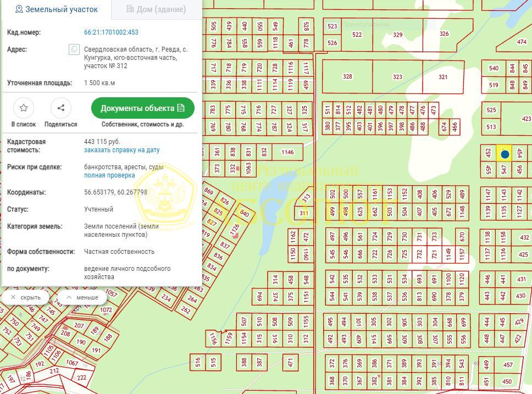Select parcel 311 on the map
The height and width of the screenshot is (394, 532).
point(304,213)
